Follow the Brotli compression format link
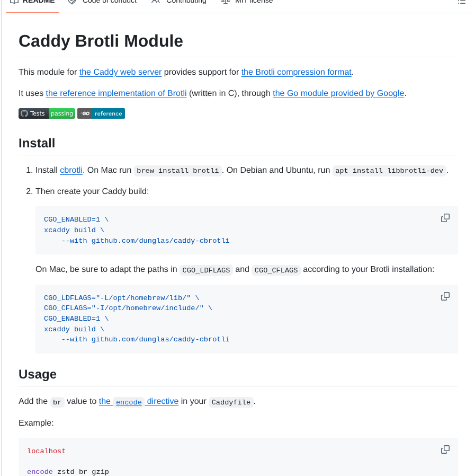Viewport: 475px width, 476px height. pyautogui.click(x=297, y=72)
